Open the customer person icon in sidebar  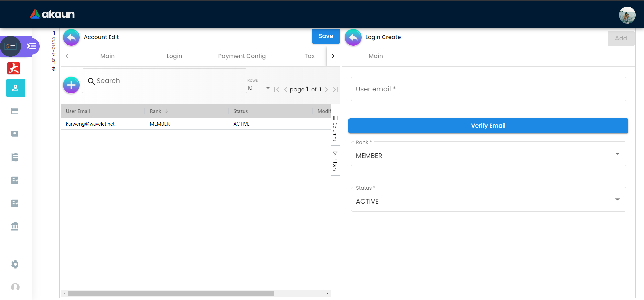[15, 88]
